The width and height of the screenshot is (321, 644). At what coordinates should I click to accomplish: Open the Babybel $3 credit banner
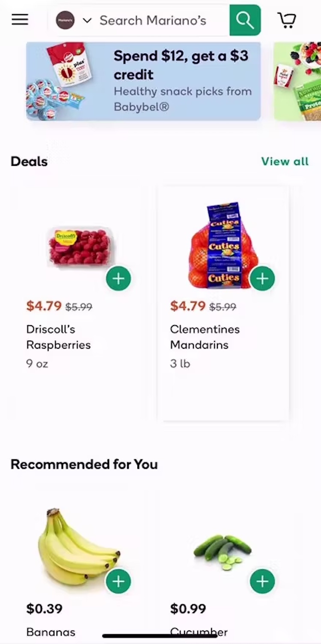tap(143, 81)
